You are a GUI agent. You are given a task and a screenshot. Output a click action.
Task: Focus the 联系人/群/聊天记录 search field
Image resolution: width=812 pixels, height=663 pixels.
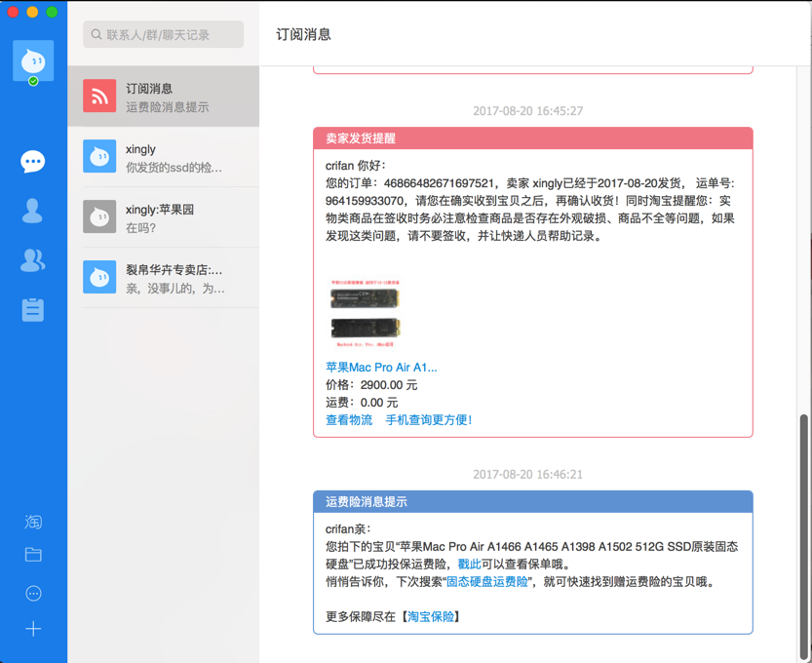(x=163, y=35)
